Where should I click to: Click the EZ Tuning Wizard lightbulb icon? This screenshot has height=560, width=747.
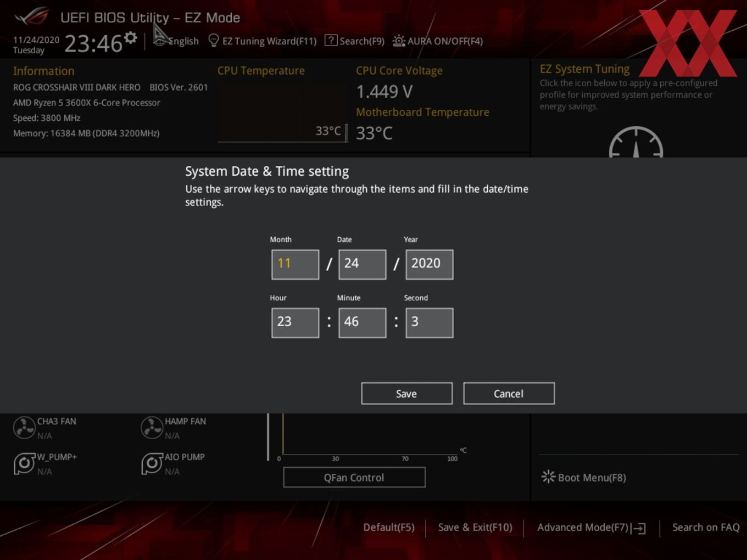point(214,41)
